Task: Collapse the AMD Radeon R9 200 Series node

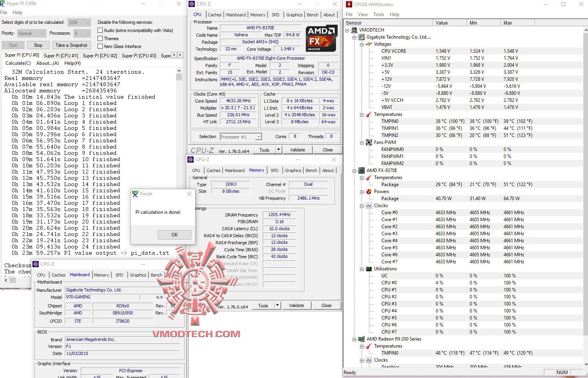Action: (354, 339)
